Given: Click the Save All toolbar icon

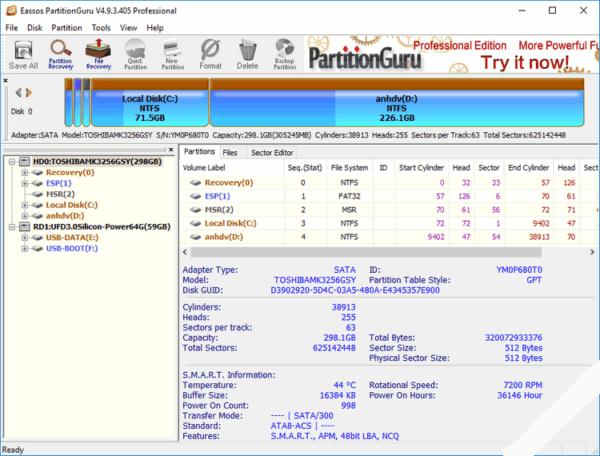Looking at the screenshot, I should pyautogui.click(x=23, y=54).
